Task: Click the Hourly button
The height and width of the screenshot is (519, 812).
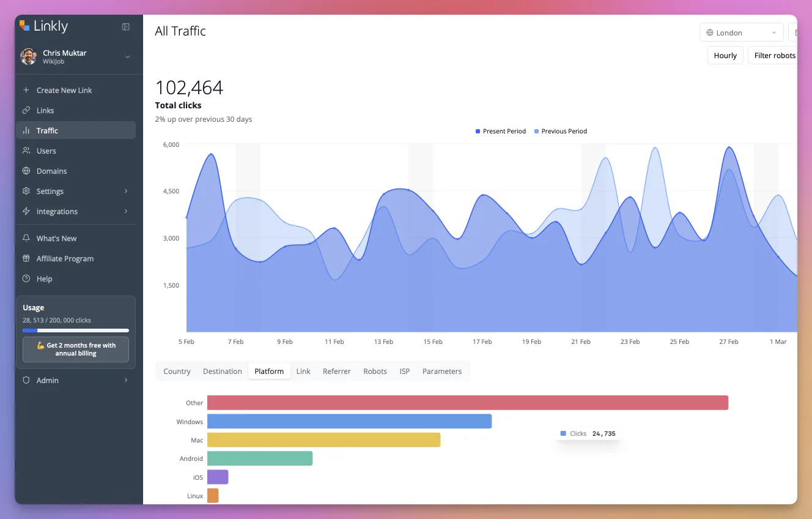Action: [x=725, y=55]
